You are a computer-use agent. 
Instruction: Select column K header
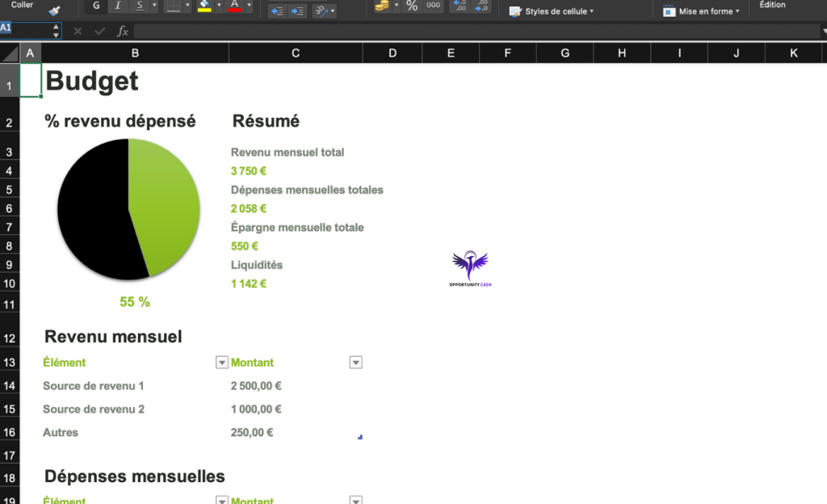[793, 52]
